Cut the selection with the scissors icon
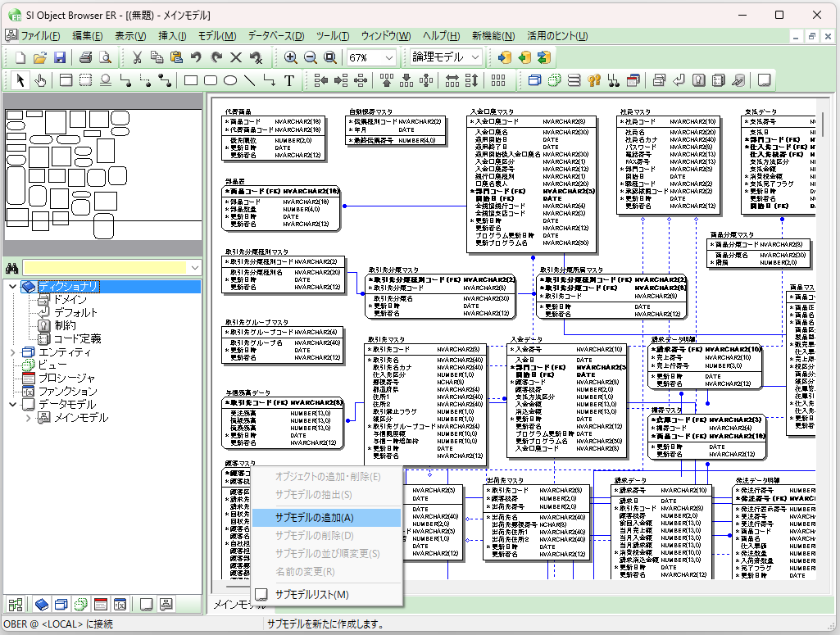Image resolution: width=840 pixels, height=635 pixels. point(137,57)
